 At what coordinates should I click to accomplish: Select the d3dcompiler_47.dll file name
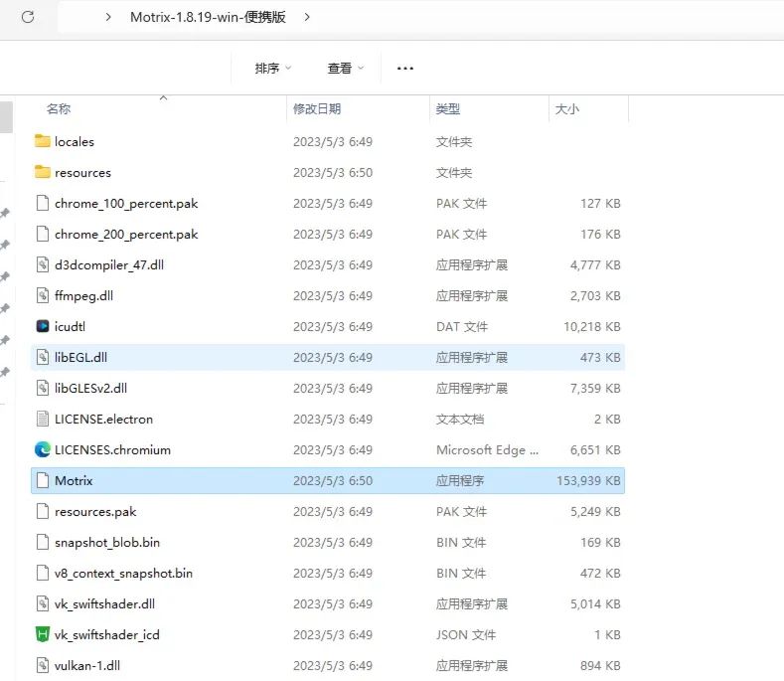tap(109, 265)
